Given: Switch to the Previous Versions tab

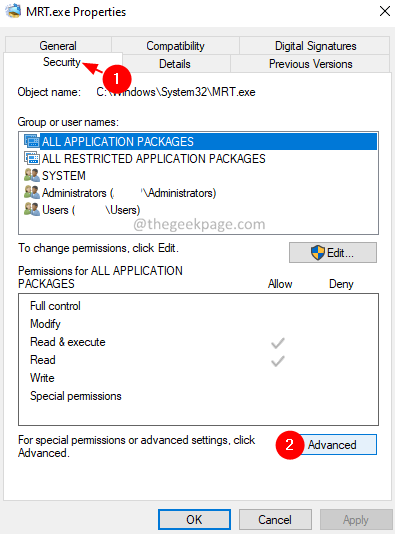Looking at the screenshot, I should click(x=311, y=64).
